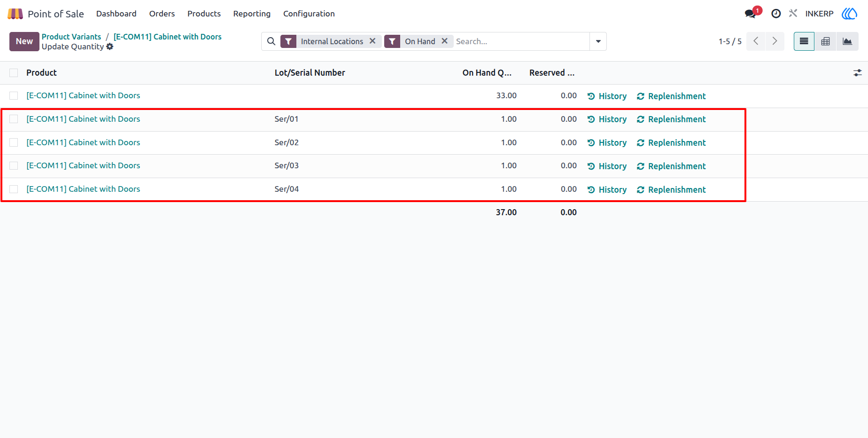
Task: Remove the On Hand filter
Action: 444,41
